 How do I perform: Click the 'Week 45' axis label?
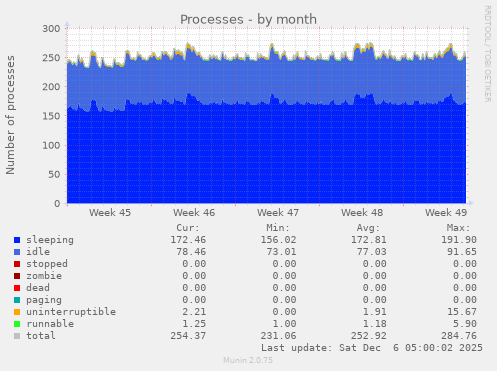[x=110, y=213]
